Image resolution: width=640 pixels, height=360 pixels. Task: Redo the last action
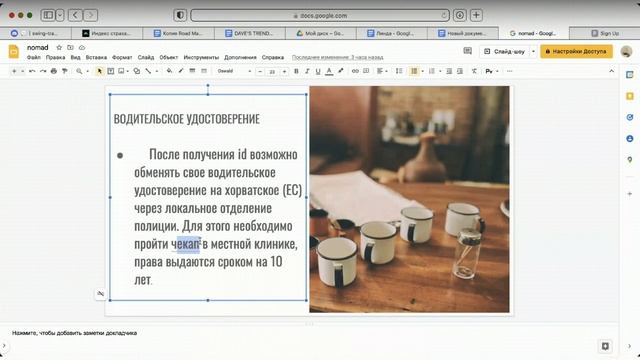pyautogui.click(x=43, y=71)
